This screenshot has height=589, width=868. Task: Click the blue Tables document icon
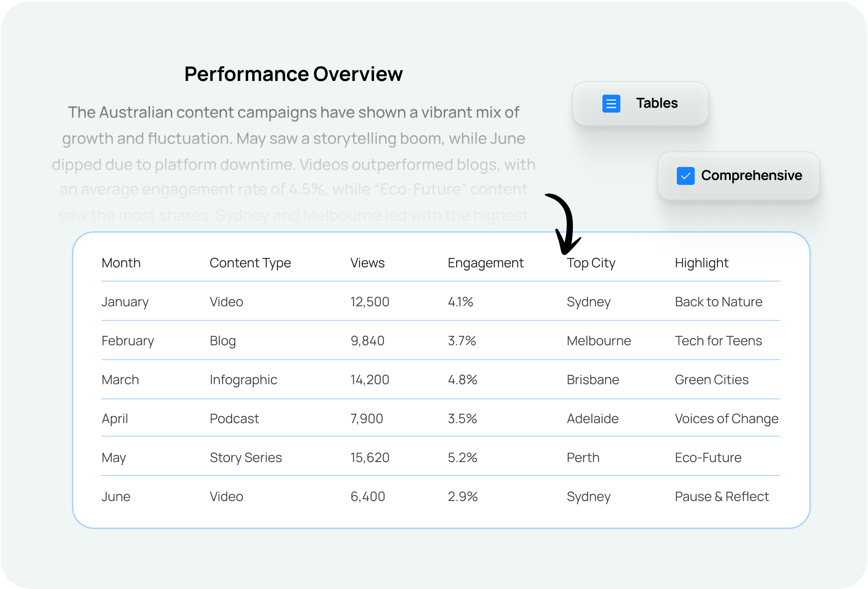[x=611, y=104]
